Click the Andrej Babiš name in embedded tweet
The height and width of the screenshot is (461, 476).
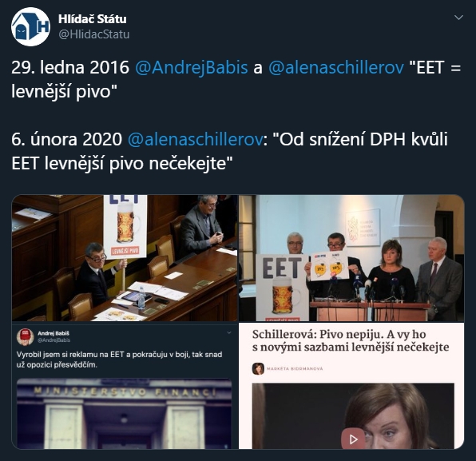pyautogui.click(x=54, y=333)
